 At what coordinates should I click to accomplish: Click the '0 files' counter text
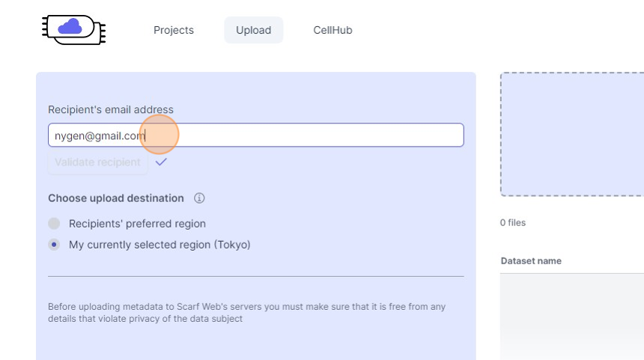513,223
